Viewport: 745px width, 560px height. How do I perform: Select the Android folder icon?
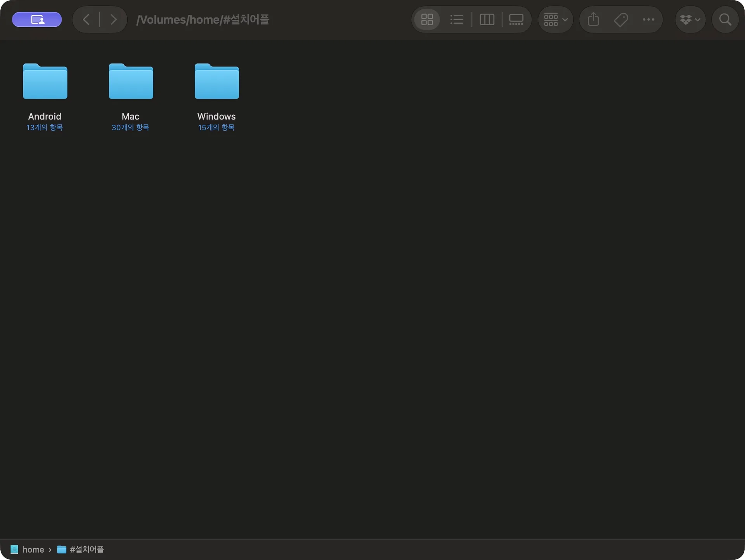(x=45, y=81)
